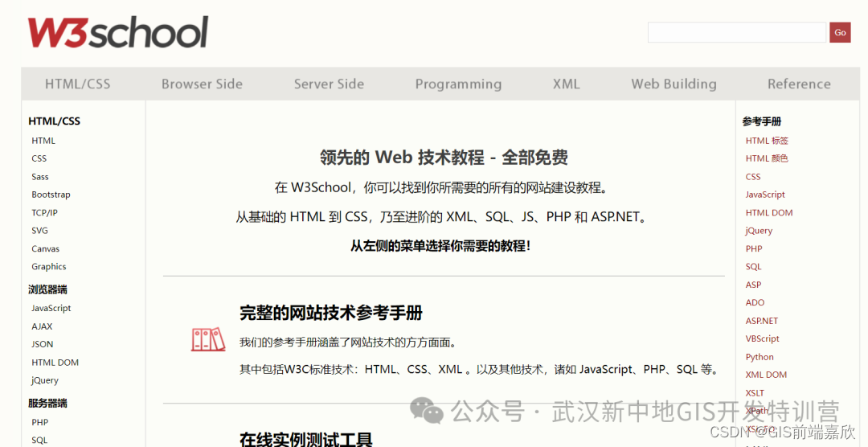
Task: Open the ASP reference link
Action: [x=753, y=285]
